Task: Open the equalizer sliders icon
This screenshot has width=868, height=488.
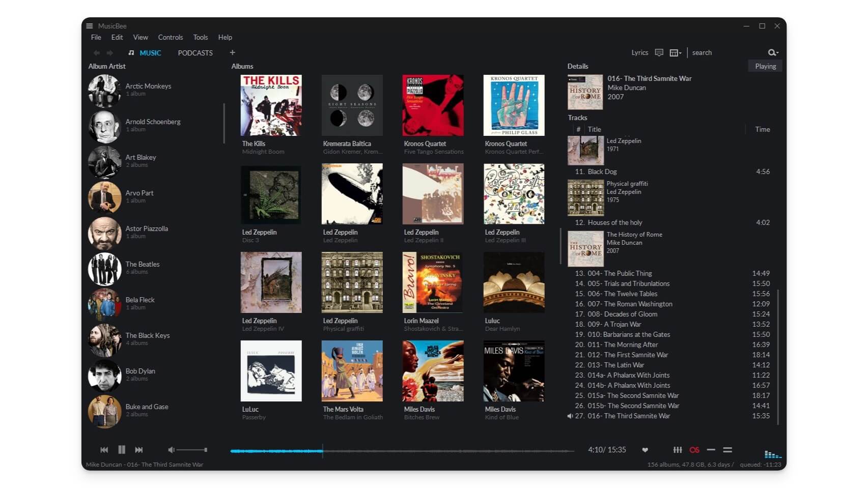Action: [x=677, y=450]
